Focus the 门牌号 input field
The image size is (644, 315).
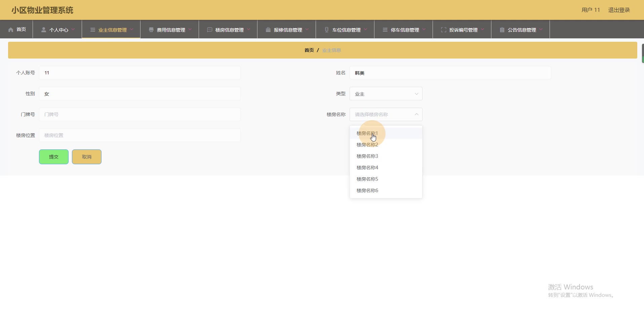[139, 114]
